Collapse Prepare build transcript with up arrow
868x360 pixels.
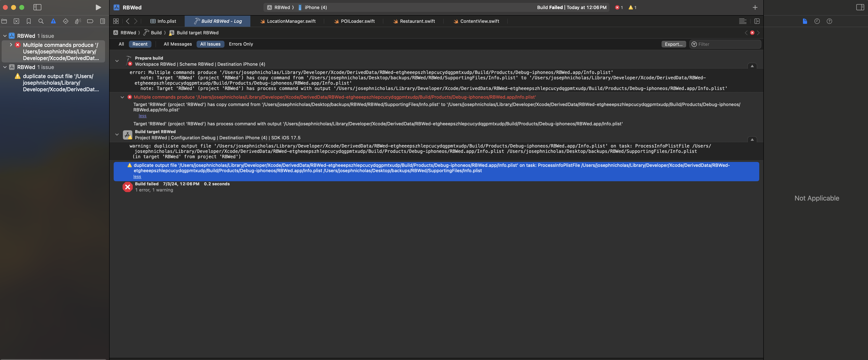tap(752, 66)
